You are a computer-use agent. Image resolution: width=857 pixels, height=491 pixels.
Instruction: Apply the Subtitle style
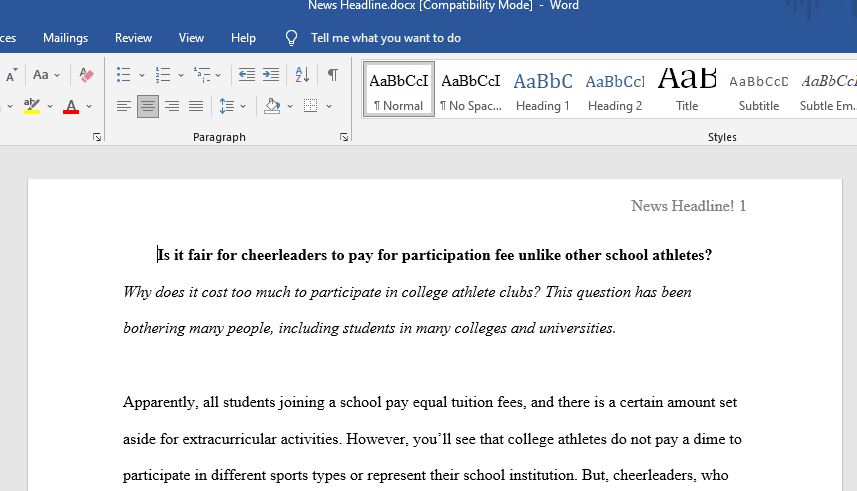coord(759,89)
